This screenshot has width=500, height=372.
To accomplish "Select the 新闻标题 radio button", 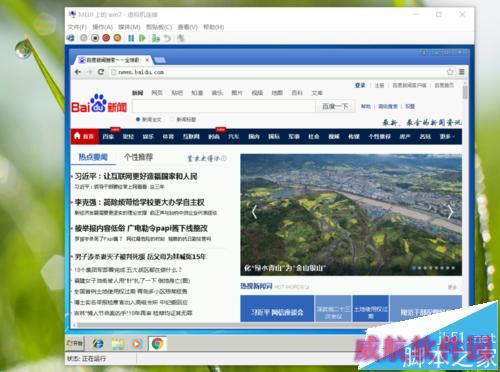I will pyautogui.click(x=172, y=119).
